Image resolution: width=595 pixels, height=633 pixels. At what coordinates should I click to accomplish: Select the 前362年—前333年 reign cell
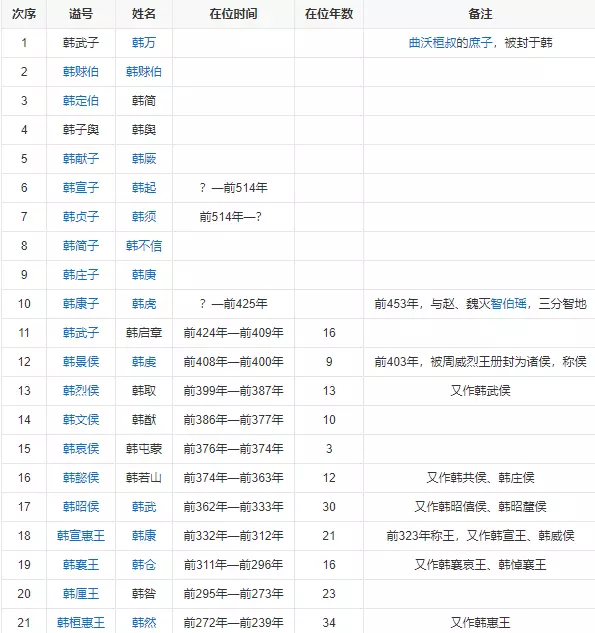click(233, 507)
